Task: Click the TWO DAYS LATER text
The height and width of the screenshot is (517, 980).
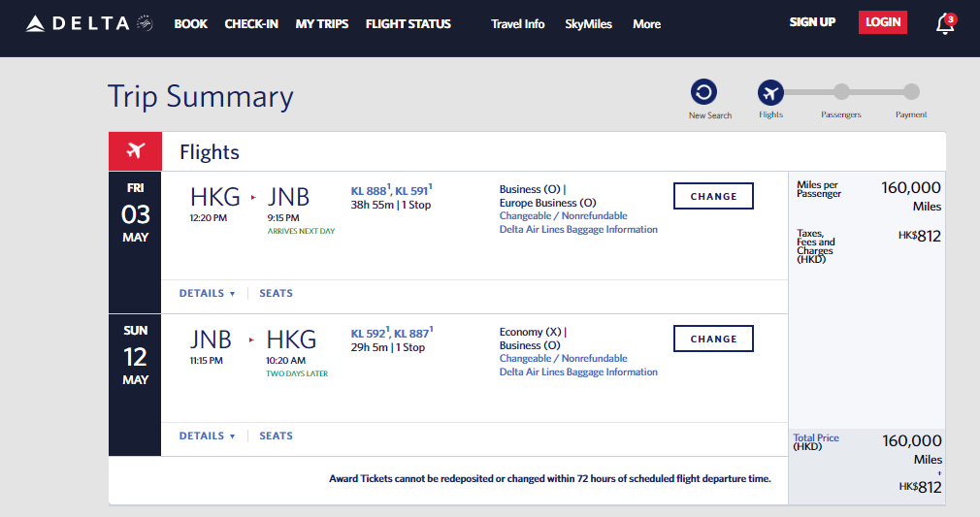Action: click(x=297, y=373)
